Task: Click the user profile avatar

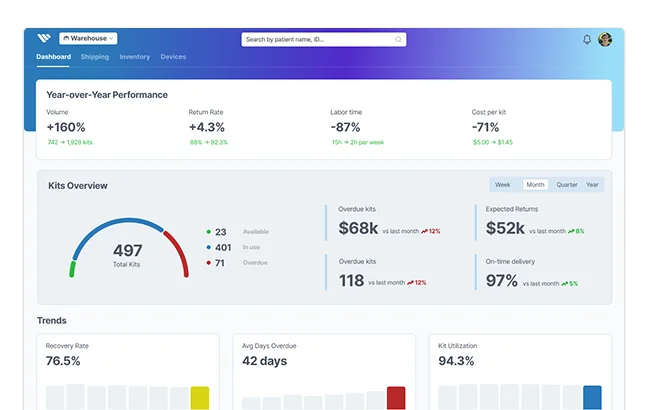Action: pos(605,40)
